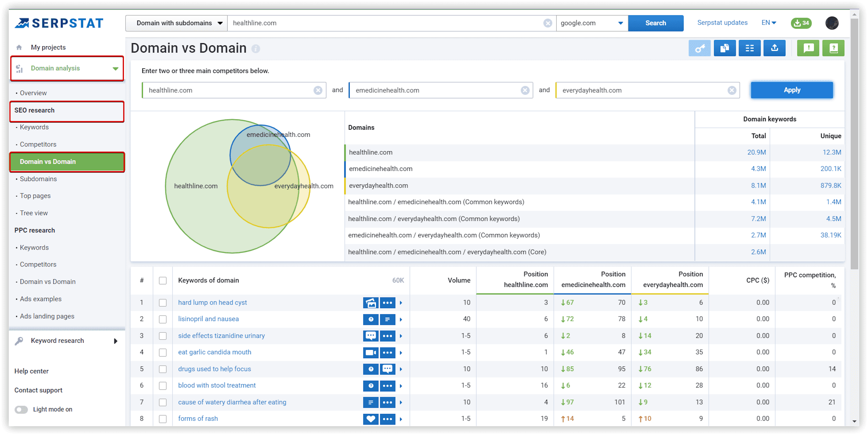
Task: Expand the row arrow for hard lump on head cyst
Action: [x=401, y=303]
